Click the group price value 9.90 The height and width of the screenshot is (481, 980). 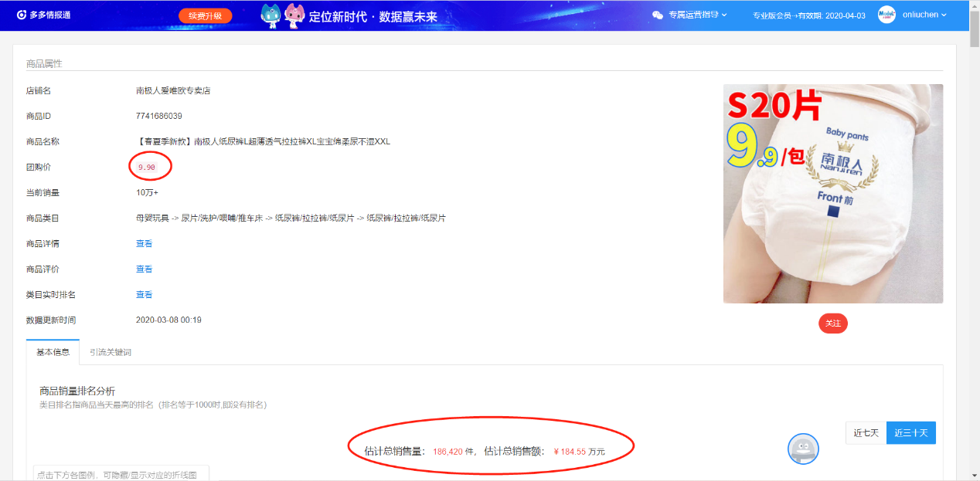pos(147,168)
